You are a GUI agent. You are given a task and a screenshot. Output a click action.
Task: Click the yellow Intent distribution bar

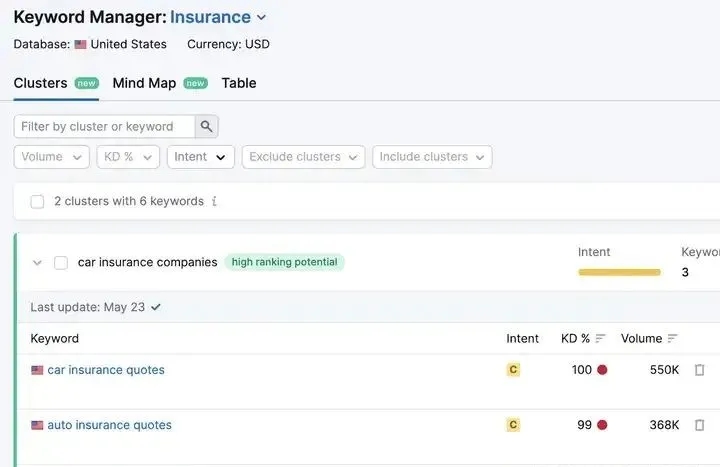click(619, 272)
